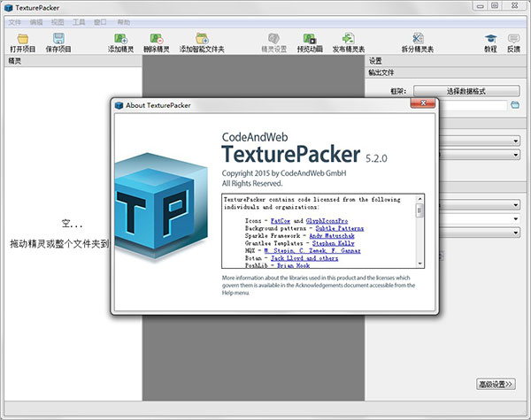Click the 高级设置>> advanced settings button
Viewport: 531px width, 420px height.
496,384
